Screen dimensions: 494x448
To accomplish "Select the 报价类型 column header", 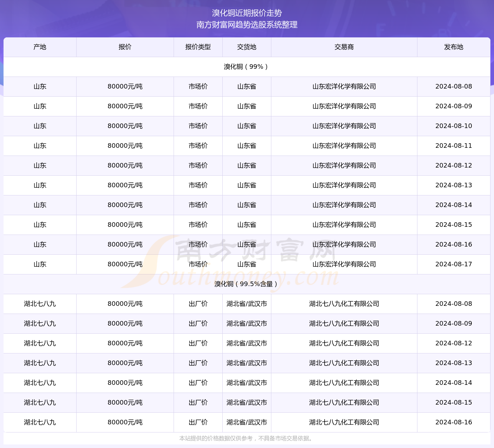I will 198,47.
